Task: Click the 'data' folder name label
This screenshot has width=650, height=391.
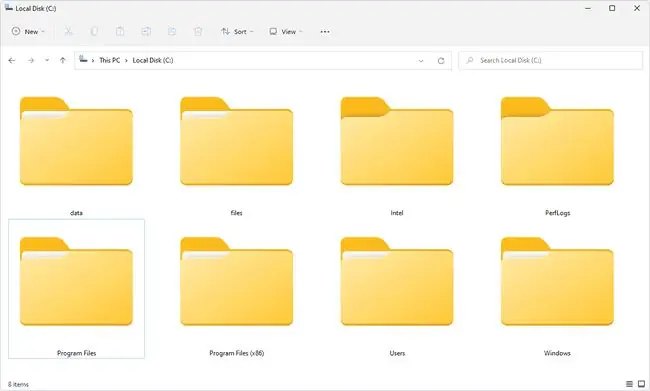Action: tap(76, 213)
